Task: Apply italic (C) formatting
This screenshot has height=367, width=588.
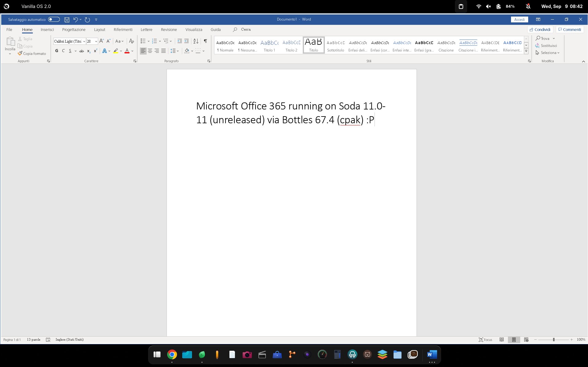Action: [x=63, y=51]
